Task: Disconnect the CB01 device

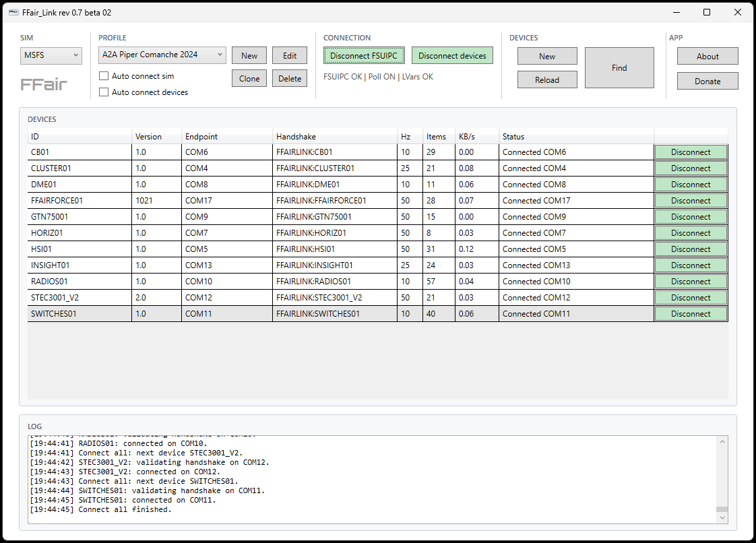Action: pyautogui.click(x=691, y=152)
